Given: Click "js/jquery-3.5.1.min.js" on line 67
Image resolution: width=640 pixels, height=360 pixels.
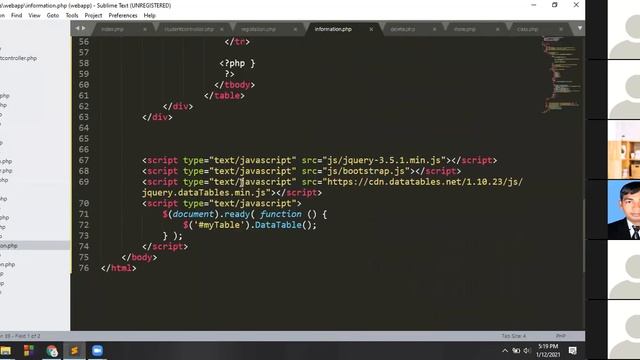Looking at the screenshot, I should click(384, 160).
